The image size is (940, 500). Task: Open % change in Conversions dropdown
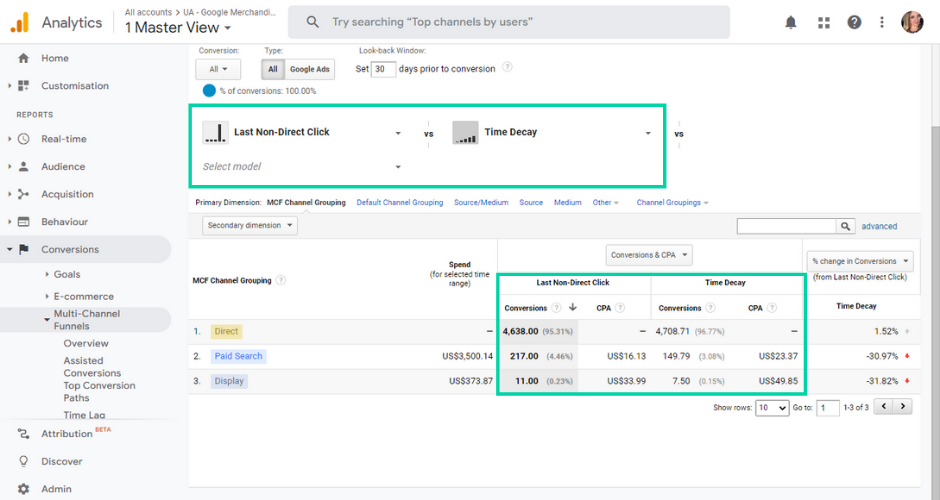click(x=860, y=261)
